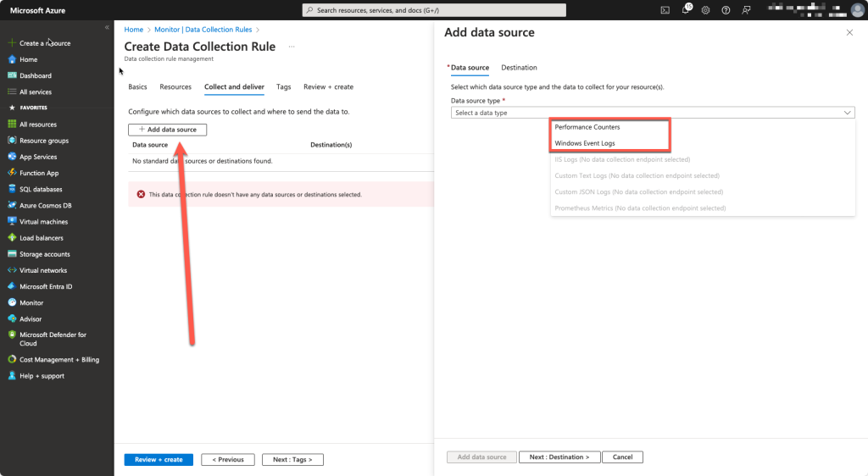Click Virtual machines icon
868x476 pixels.
point(12,221)
